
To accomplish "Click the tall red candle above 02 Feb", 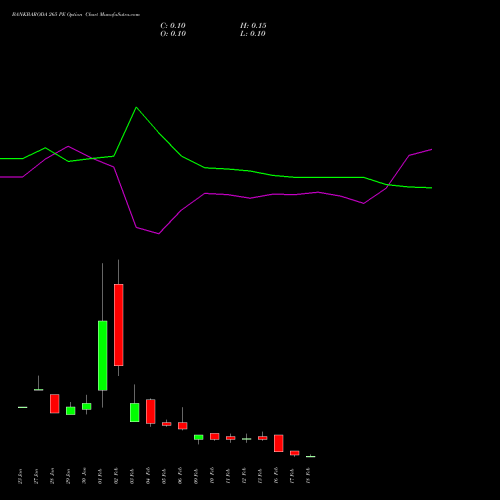I will (x=119, y=325).
